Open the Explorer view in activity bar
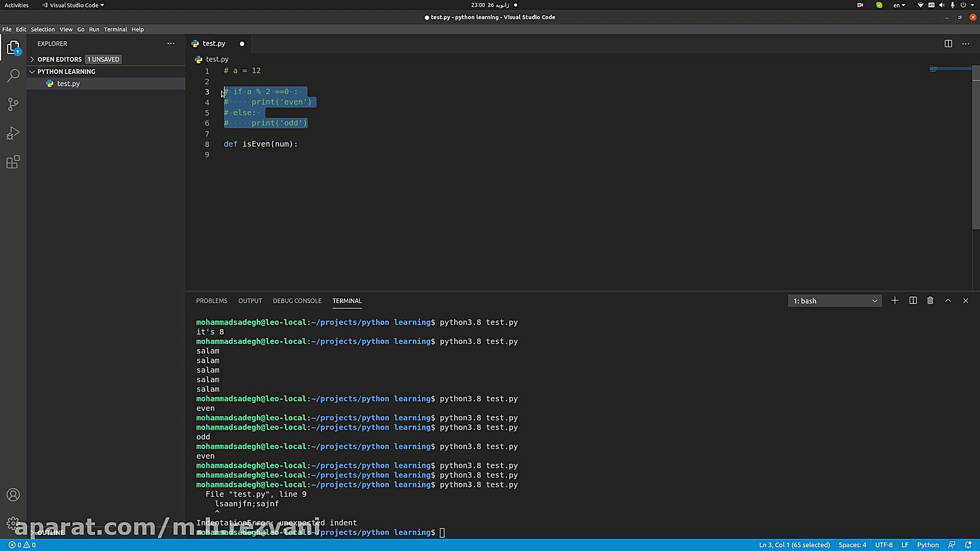 13,47
